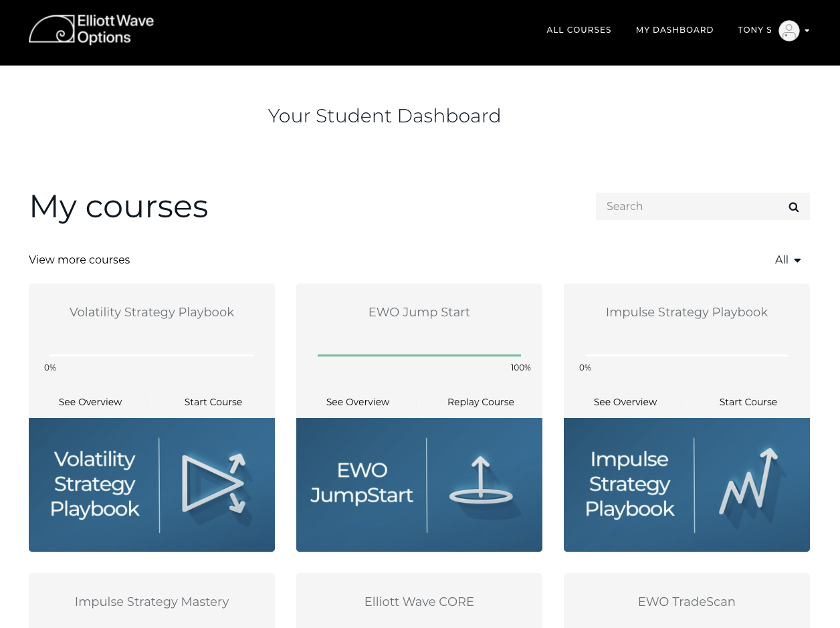The width and height of the screenshot is (840, 628).
Task: Select MY DASHBOARD in the top navigation
Action: coord(674,29)
